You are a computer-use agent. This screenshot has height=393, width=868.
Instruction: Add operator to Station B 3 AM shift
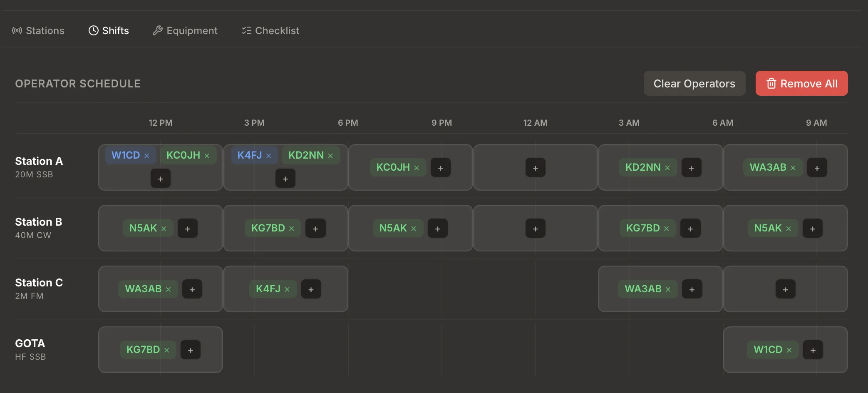690,229
